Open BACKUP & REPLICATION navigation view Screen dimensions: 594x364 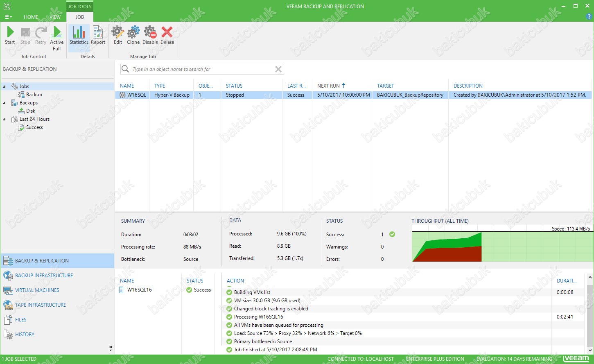(x=57, y=261)
